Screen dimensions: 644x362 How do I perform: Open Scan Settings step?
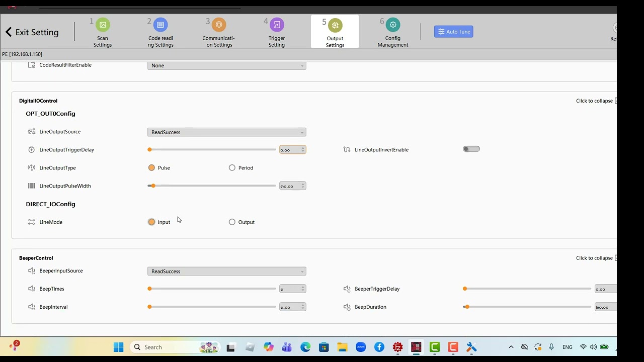[103, 33]
